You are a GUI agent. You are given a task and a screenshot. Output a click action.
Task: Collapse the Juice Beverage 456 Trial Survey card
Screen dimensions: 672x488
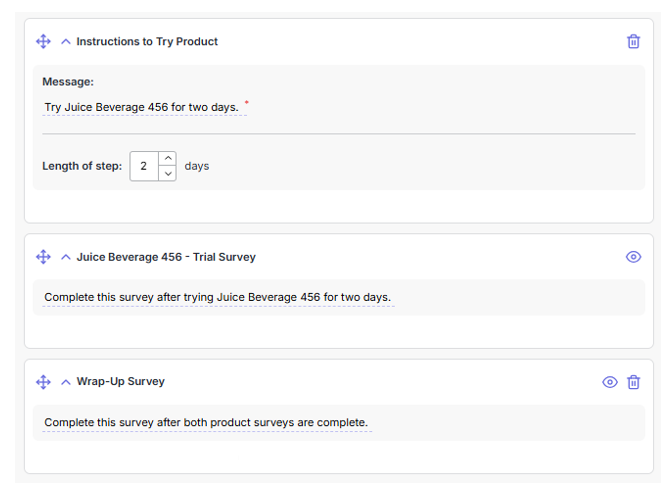[66, 257]
